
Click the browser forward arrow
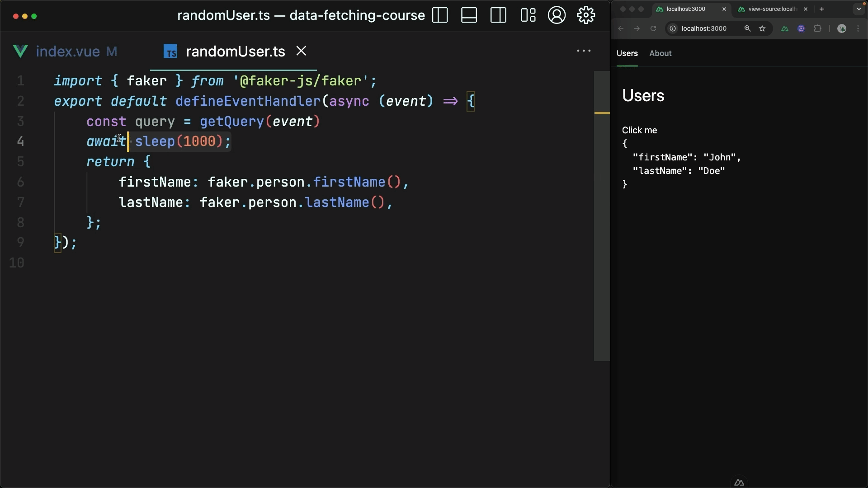pyautogui.click(x=637, y=28)
